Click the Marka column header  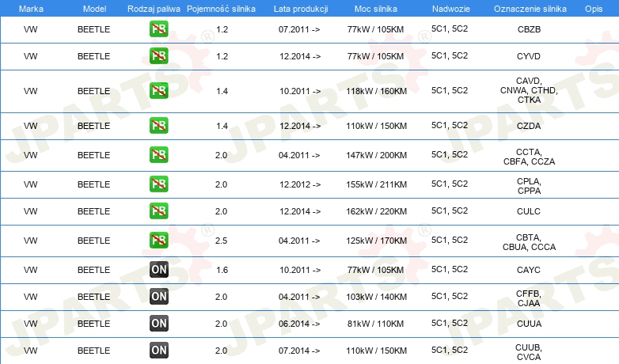pos(31,9)
